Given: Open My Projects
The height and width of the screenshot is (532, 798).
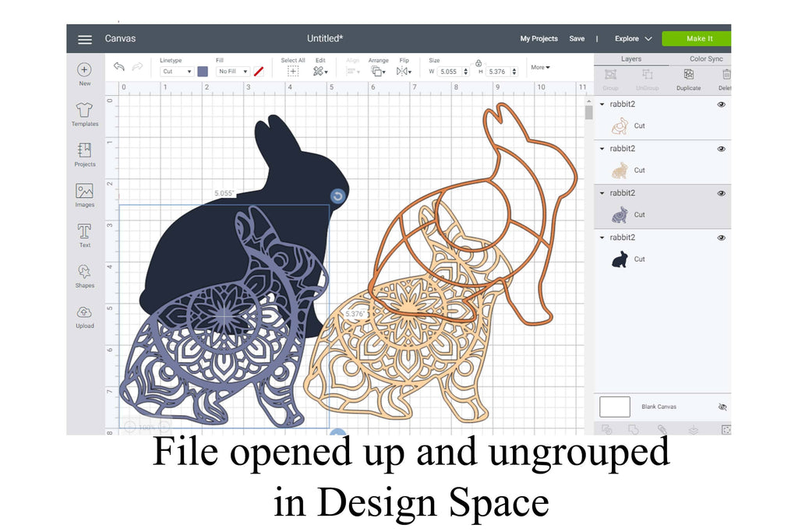Looking at the screenshot, I should click(x=539, y=39).
